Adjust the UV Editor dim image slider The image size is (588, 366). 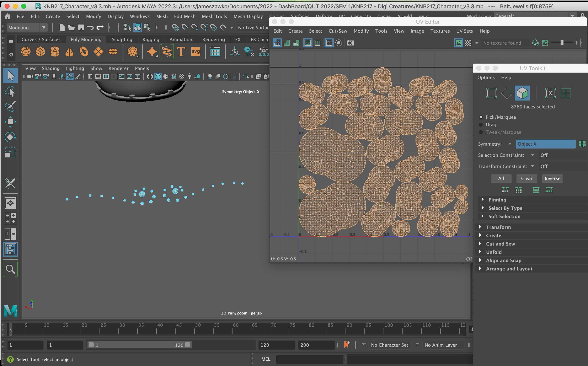coord(562,43)
